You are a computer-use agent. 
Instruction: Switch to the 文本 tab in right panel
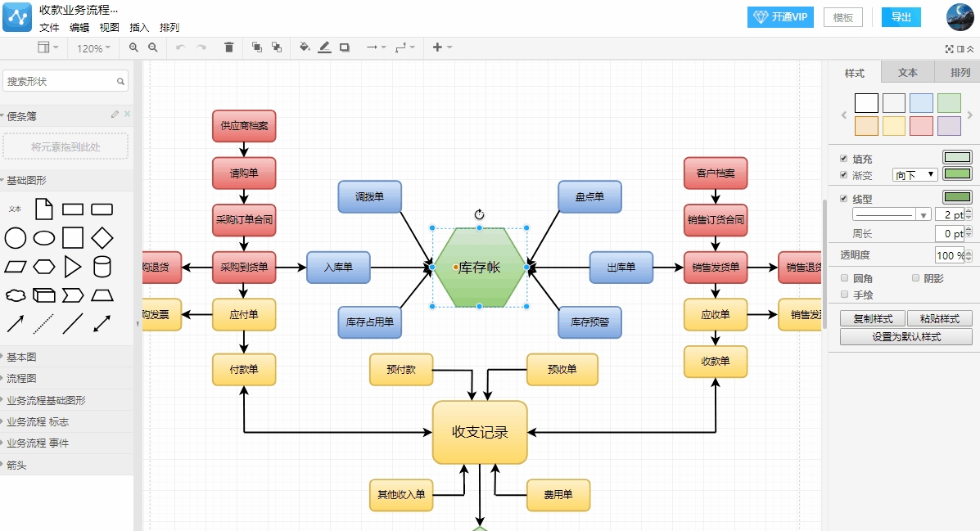click(x=907, y=73)
